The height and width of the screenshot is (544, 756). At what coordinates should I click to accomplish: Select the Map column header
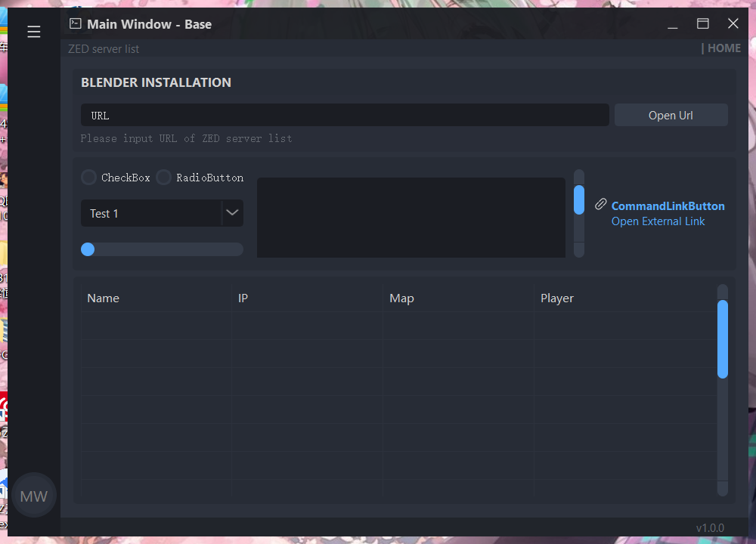coord(401,298)
